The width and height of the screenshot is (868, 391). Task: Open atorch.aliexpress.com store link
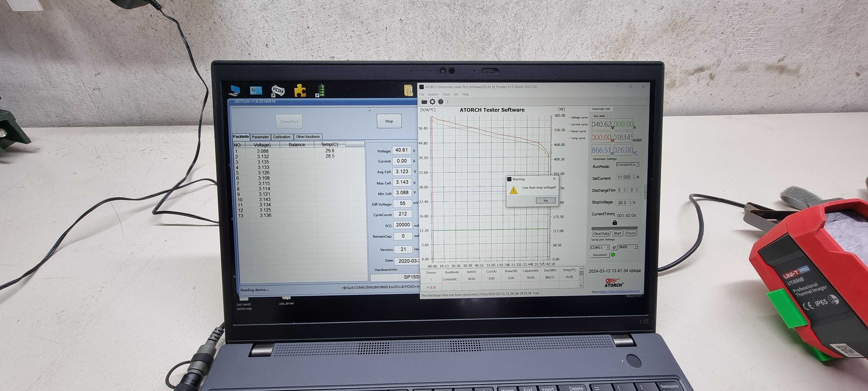pos(619,291)
